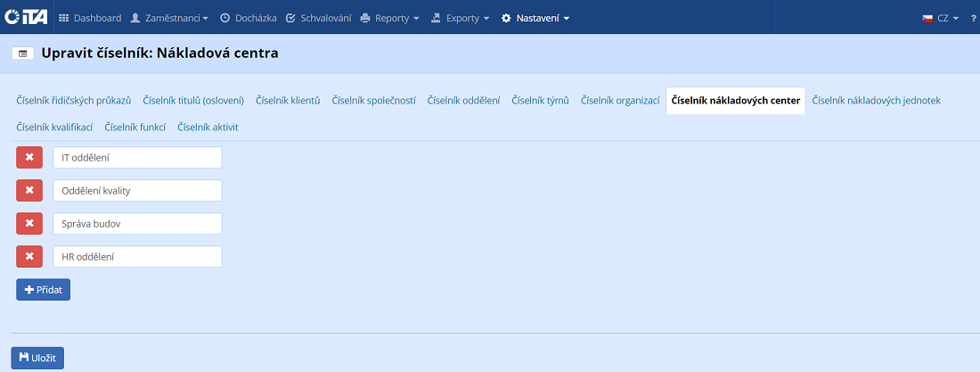
Task: Remove the HR oddělení row
Action: [x=29, y=257]
